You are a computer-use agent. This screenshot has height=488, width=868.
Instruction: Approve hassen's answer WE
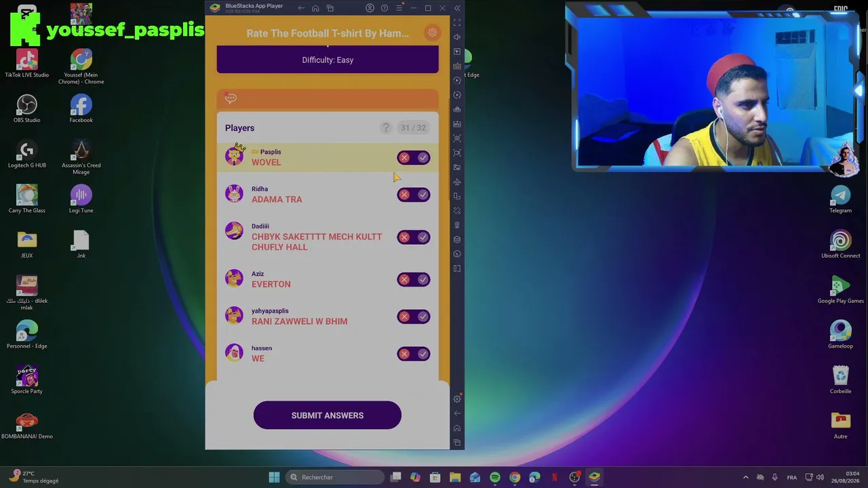point(423,354)
